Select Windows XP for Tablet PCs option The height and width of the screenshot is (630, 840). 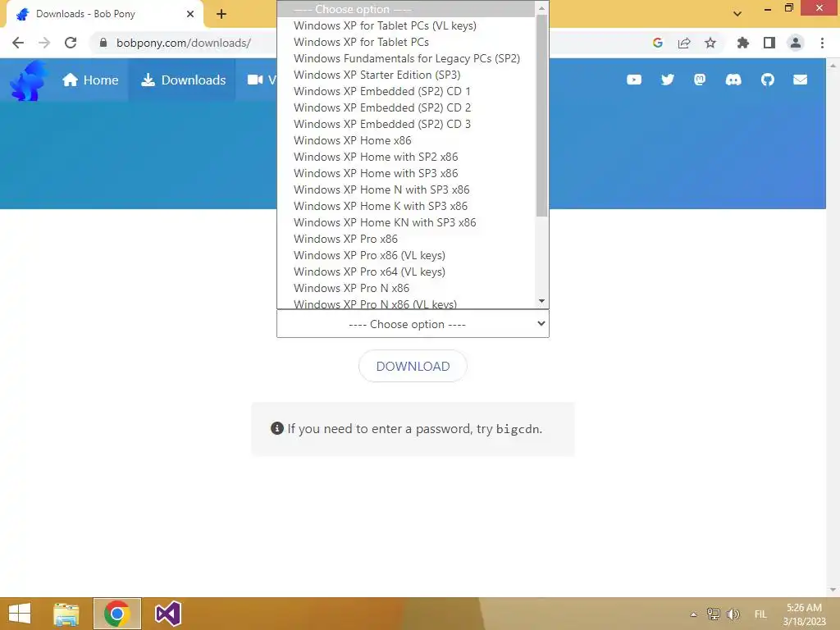point(406,42)
